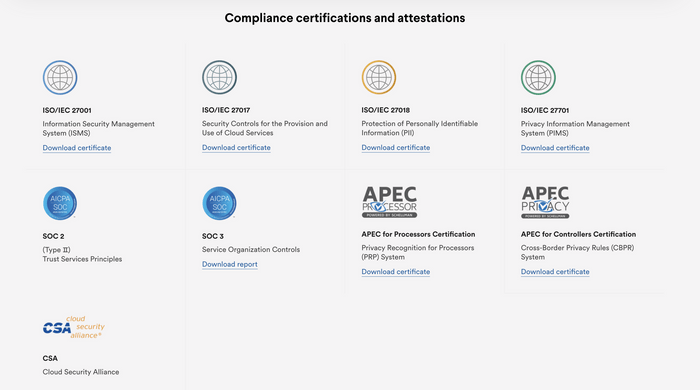This screenshot has width=700, height=390.
Task: Click 'Cross-Border Privacy Rules (CBPR) System' text
Action: 577,252
